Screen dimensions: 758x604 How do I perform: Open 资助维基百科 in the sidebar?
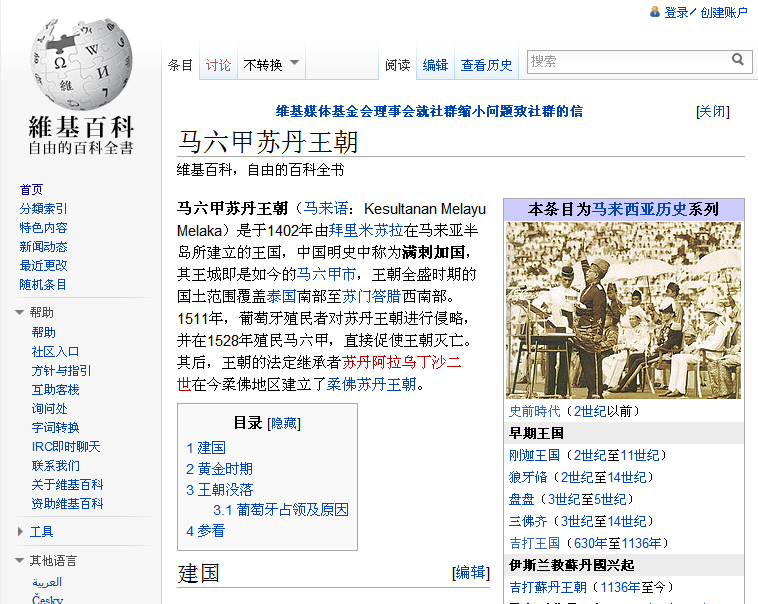pyautogui.click(x=67, y=504)
